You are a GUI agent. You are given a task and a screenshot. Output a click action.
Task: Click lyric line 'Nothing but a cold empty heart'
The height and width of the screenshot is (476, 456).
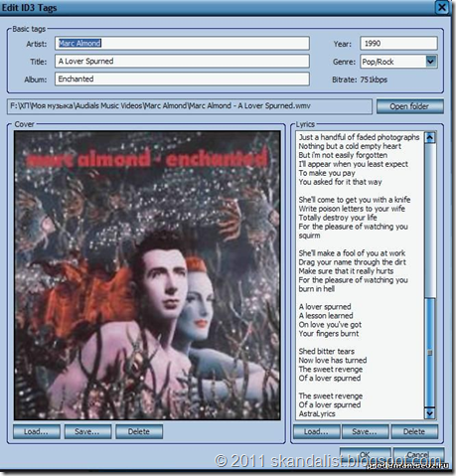point(350,146)
